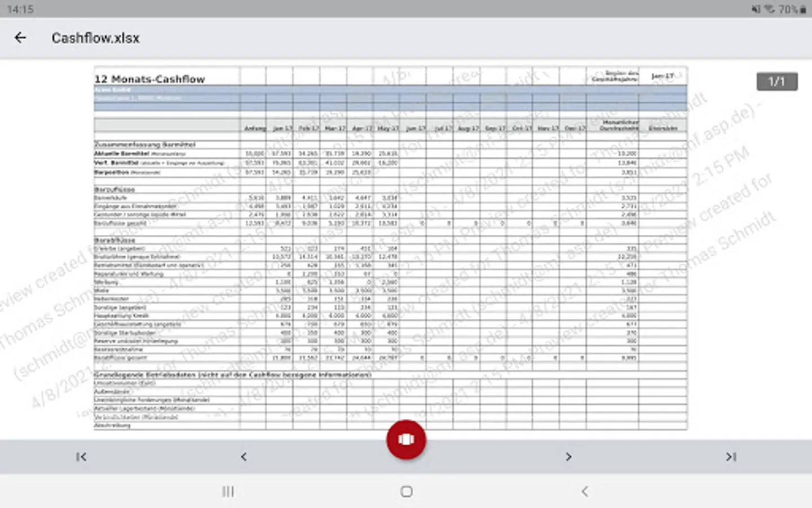The height and width of the screenshot is (508, 812).
Task: Tap the 'Anfang' column header
Action: pyautogui.click(x=255, y=129)
